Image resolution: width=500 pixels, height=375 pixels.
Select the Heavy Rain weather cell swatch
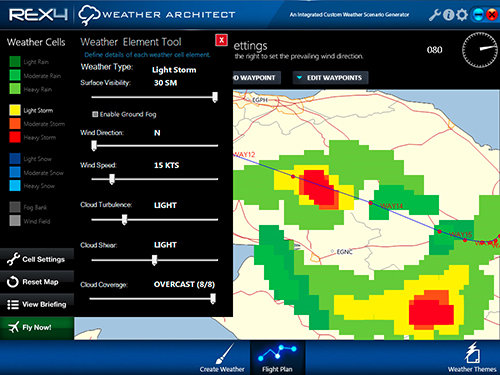[15, 89]
